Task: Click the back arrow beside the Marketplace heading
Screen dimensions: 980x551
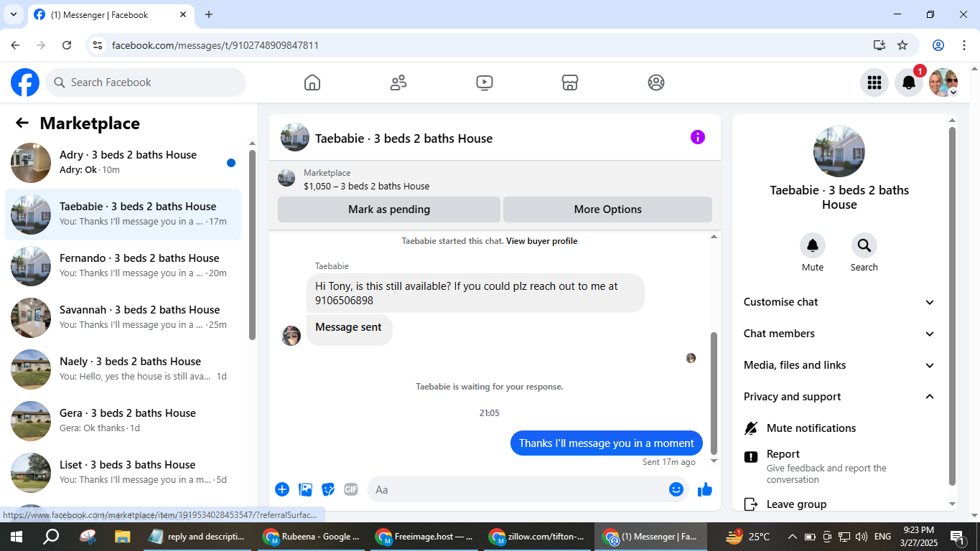Action: tap(22, 123)
